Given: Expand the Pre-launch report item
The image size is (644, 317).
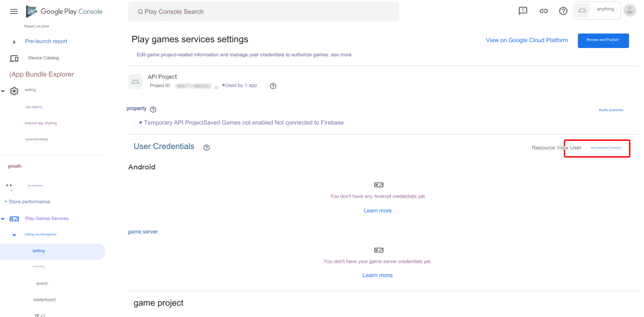Looking at the screenshot, I should pyautogui.click(x=14, y=42).
